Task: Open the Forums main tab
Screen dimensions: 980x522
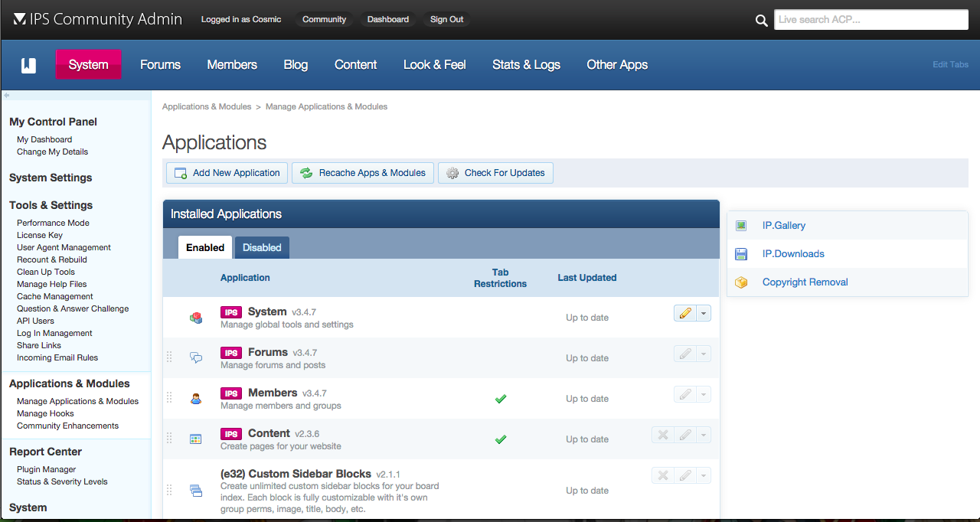Action: coord(160,65)
